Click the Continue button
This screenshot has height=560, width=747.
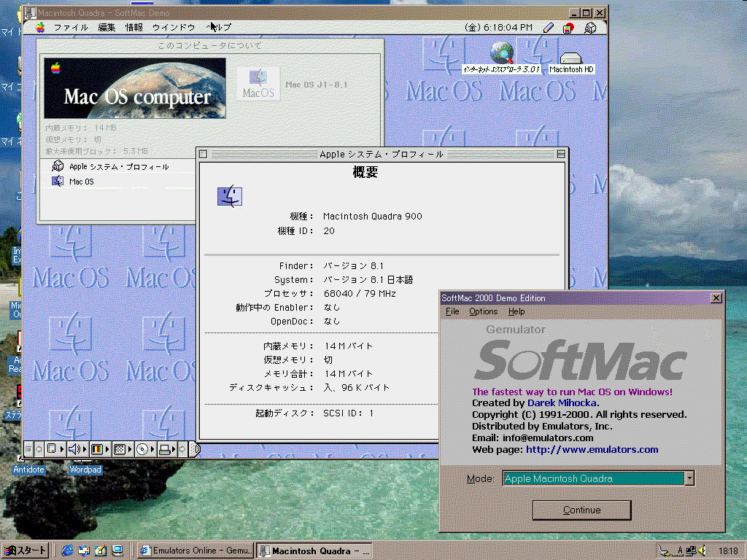click(x=581, y=510)
